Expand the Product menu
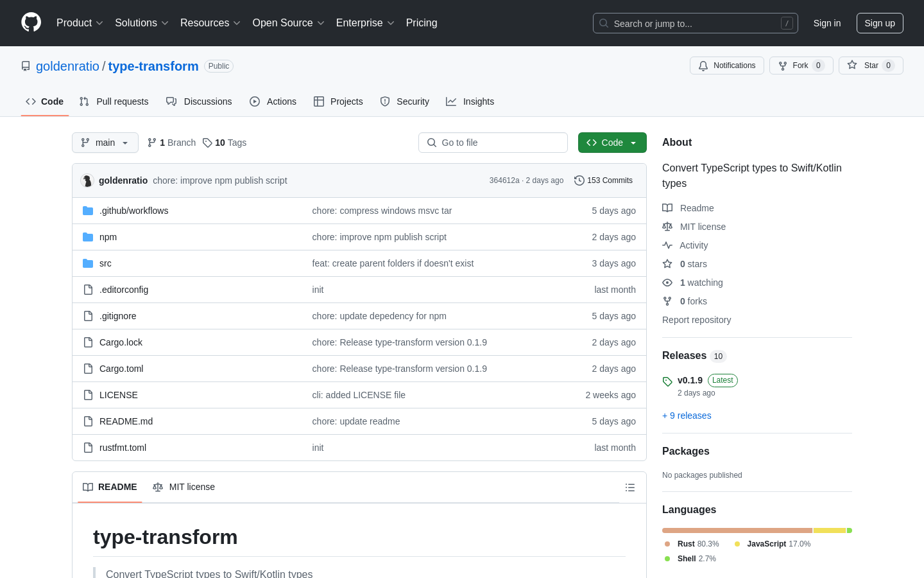The height and width of the screenshot is (578, 924). coord(80,23)
